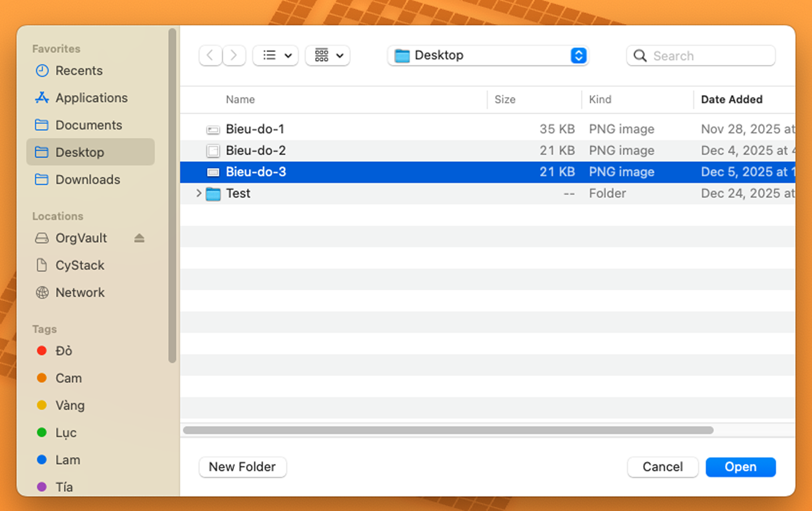Click the Search field
Viewport: 812px width, 511px height.
point(701,55)
